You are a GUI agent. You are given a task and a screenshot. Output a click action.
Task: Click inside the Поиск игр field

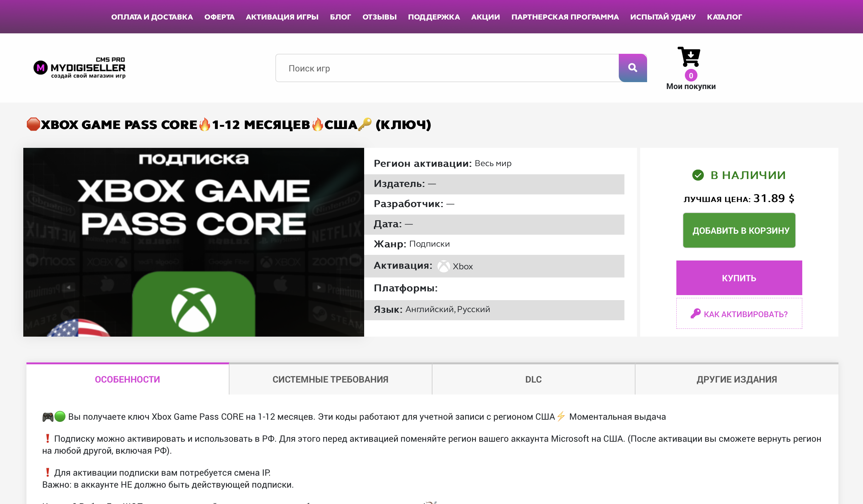[x=447, y=68]
